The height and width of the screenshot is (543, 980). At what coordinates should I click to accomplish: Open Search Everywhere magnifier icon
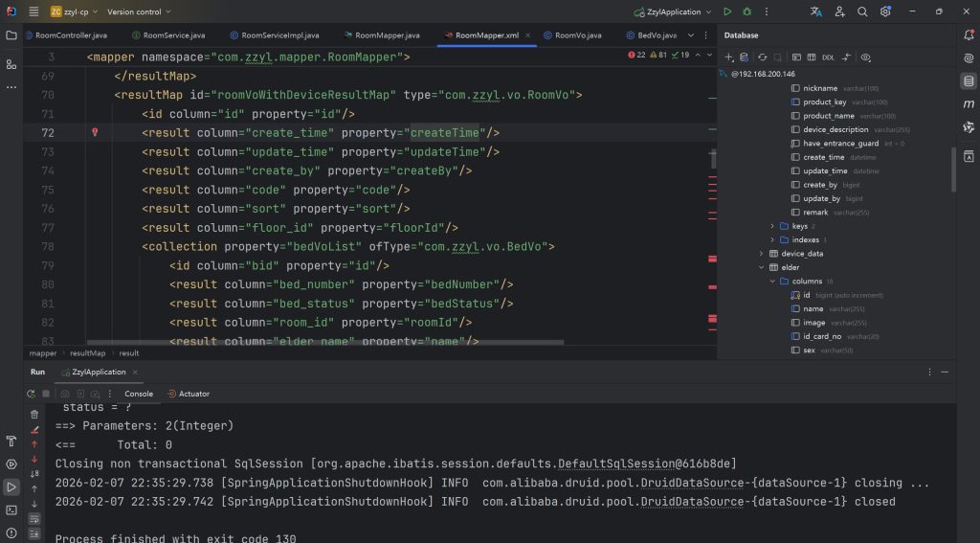pyautogui.click(x=862, y=11)
